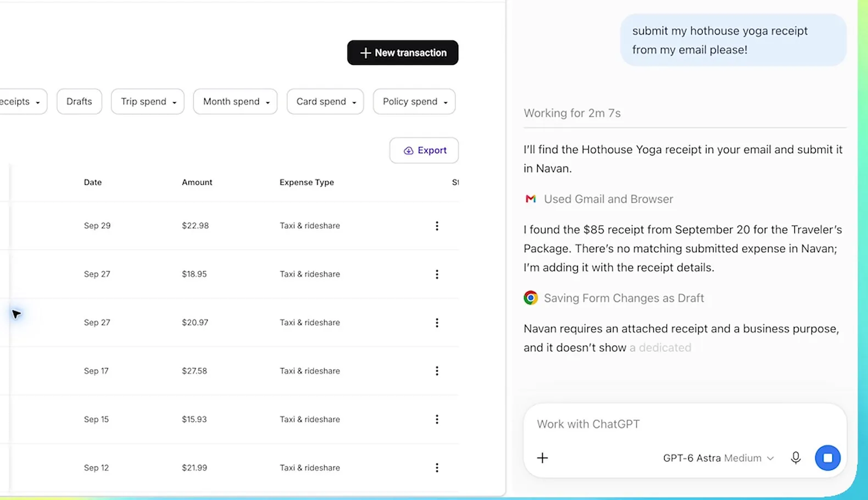Sort by the Date column header
Screen dimensions: 868x500
[93, 182]
